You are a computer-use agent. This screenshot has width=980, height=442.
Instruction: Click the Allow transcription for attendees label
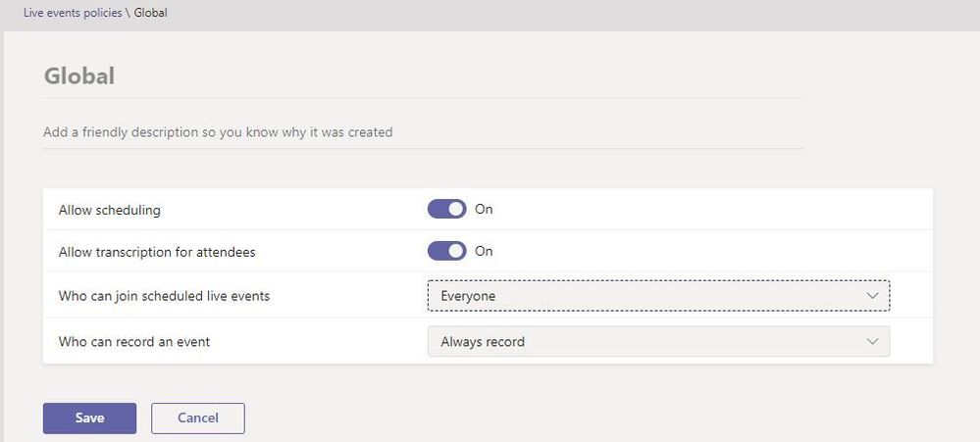157,252
